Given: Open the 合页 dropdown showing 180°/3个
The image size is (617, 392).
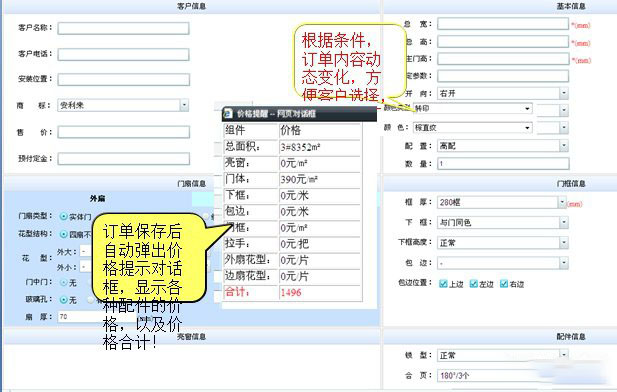Looking at the screenshot, I should pyautogui.click(x=503, y=375).
